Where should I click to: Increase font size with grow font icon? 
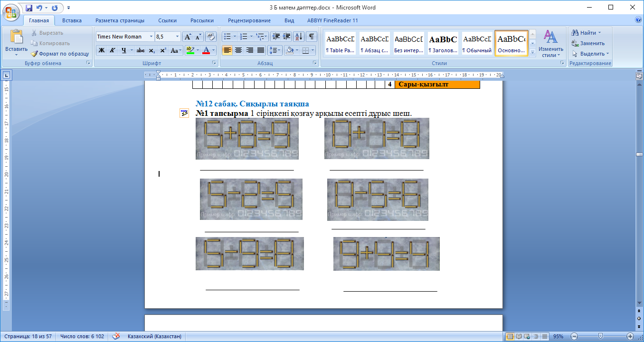188,37
